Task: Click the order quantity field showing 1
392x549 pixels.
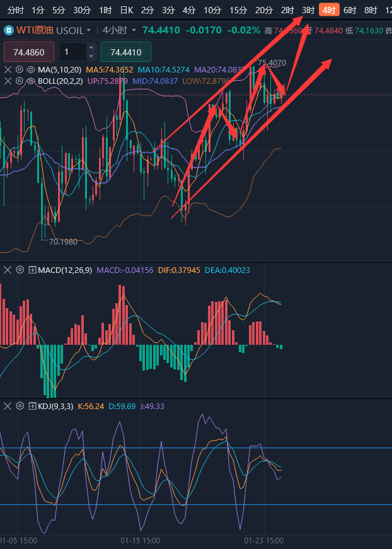Action: (x=74, y=52)
